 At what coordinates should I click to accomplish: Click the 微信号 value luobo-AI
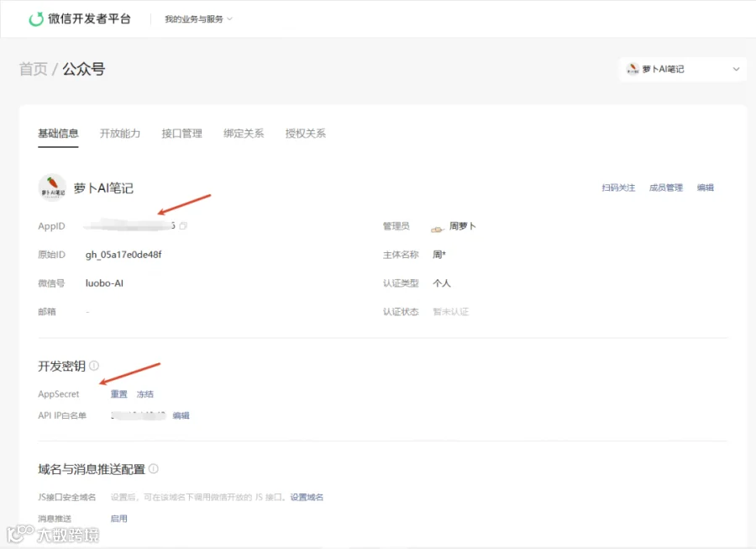pyautogui.click(x=104, y=283)
